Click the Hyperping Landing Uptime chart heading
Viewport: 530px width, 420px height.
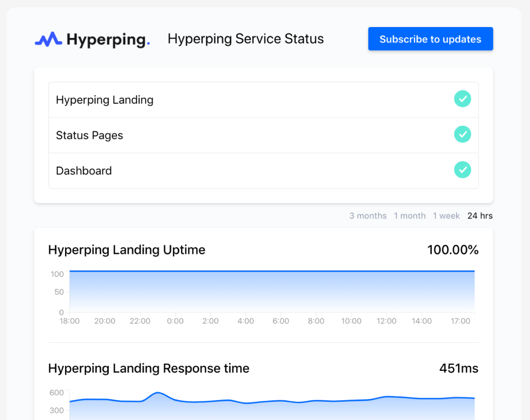point(126,250)
